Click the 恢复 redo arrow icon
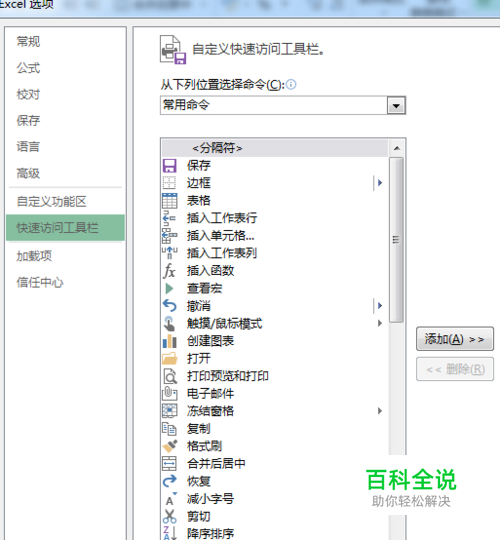 click(169, 481)
